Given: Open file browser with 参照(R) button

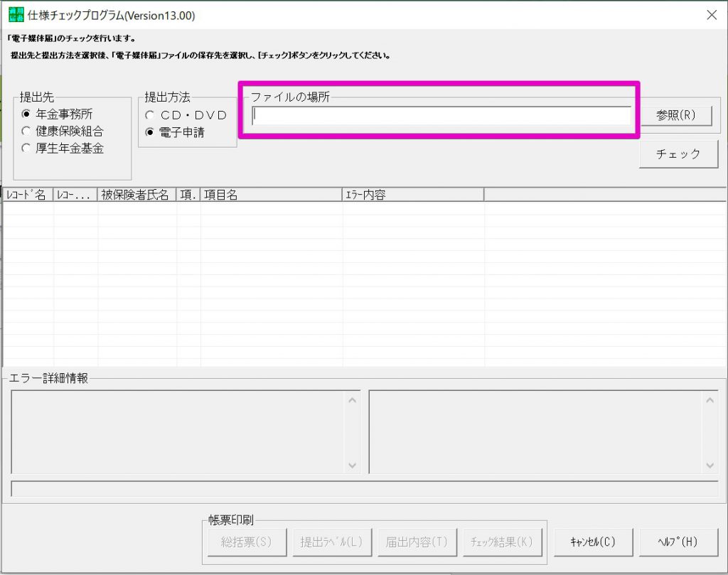Looking at the screenshot, I should [676, 115].
